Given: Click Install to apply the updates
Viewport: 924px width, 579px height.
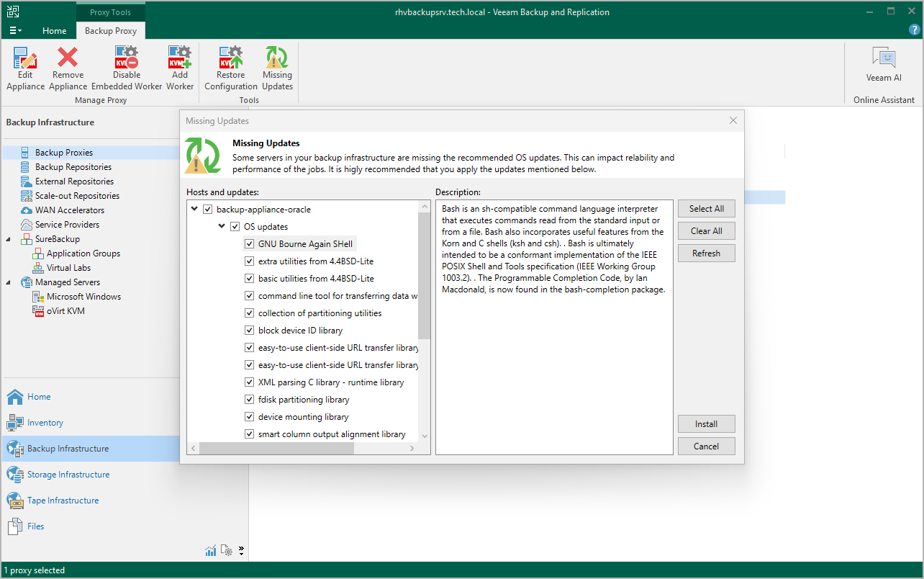Looking at the screenshot, I should coord(707,424).
